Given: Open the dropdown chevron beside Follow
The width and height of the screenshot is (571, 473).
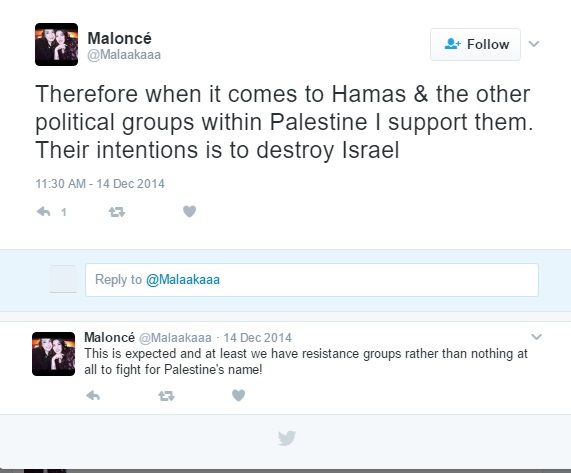Looking at the screenshot, I should 534,44.
